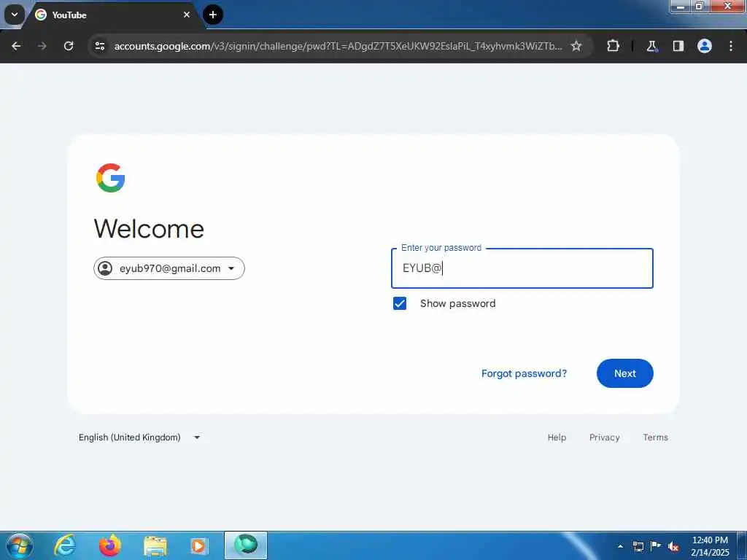Open the Terms link
The image size is (747, 560).
coord(656,437)
